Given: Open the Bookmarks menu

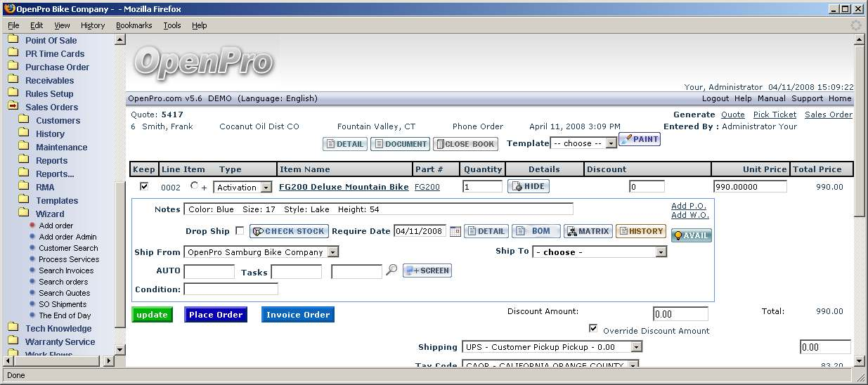Looking at the screenshot, I should 134,25.
